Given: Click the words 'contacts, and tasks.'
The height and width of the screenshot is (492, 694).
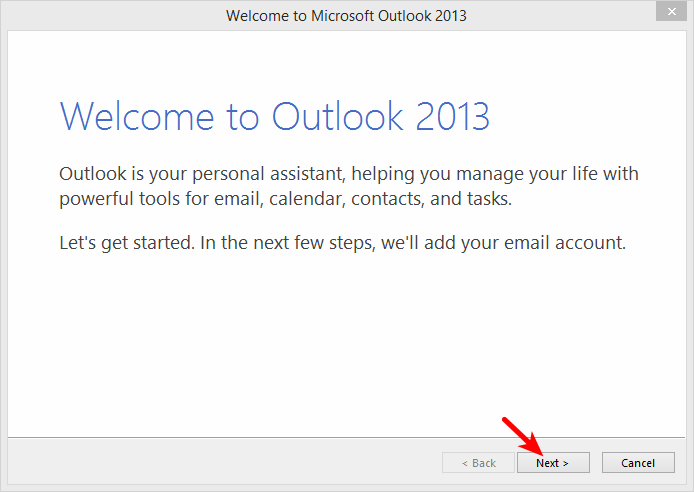Looking at the screenshot, I should coord(432,199).
